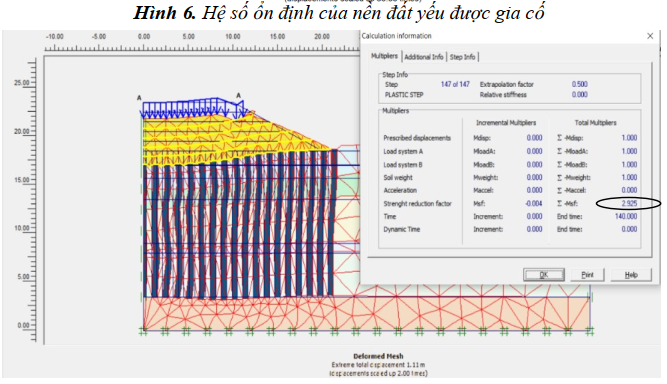Select the Σ-Maccel total value 0.000
The width and height of the screenshot is (667, 384).
[x=629, y=190]
